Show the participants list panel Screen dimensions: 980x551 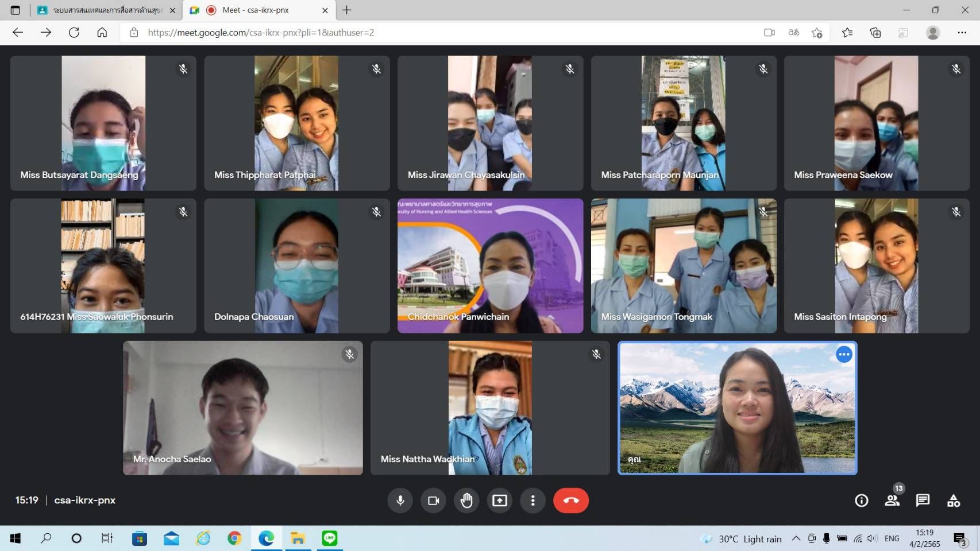coord(892,500)
